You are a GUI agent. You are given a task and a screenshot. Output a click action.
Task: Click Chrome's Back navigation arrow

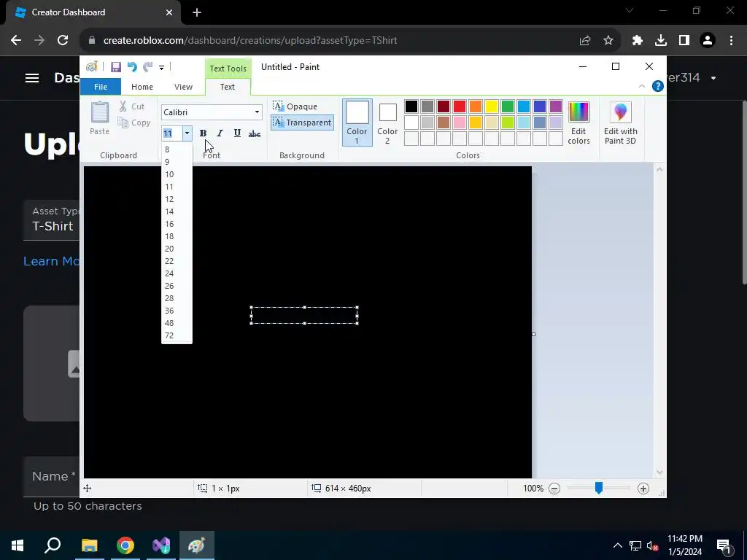point(16,41)
